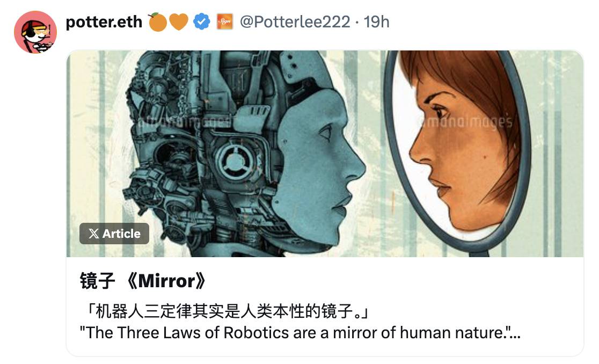The height and width of the screenshot is (364, 599).
Task: Open the potter.eth display name link
Action: 104,22
